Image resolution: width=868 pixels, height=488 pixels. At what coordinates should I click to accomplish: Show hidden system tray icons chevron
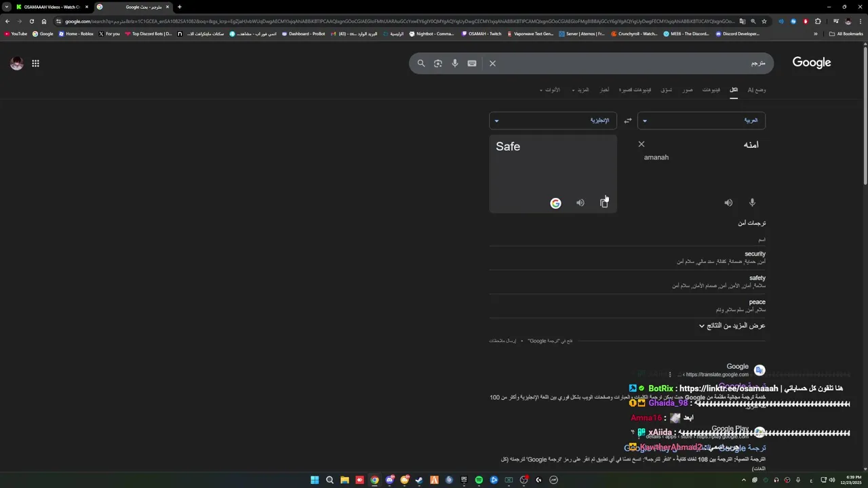(x=743, y=480)
